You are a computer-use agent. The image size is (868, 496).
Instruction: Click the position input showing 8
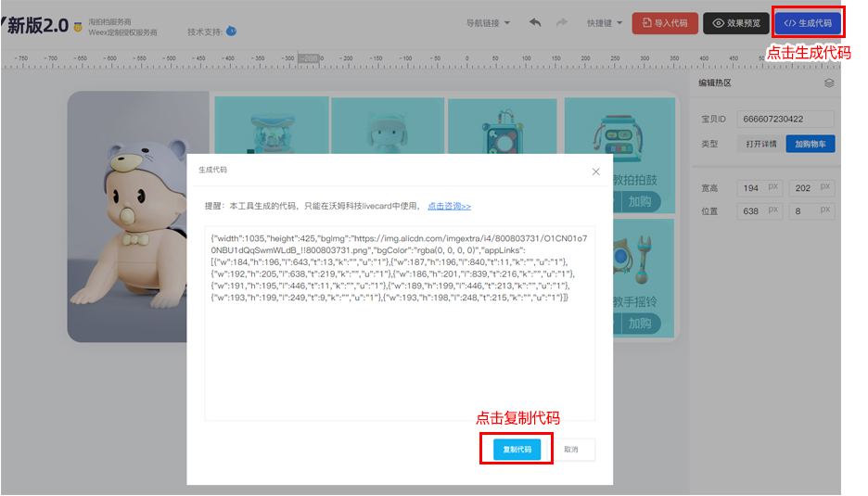[x=811, y=210]
